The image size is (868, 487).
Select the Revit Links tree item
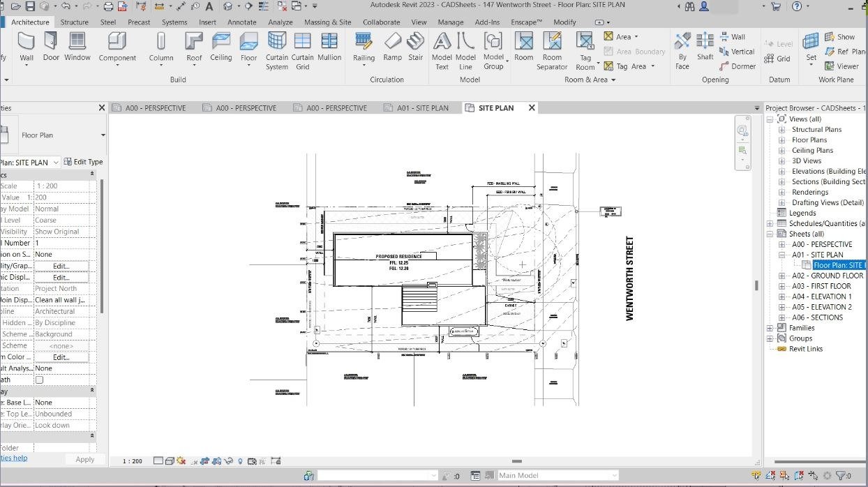point(806,349)
